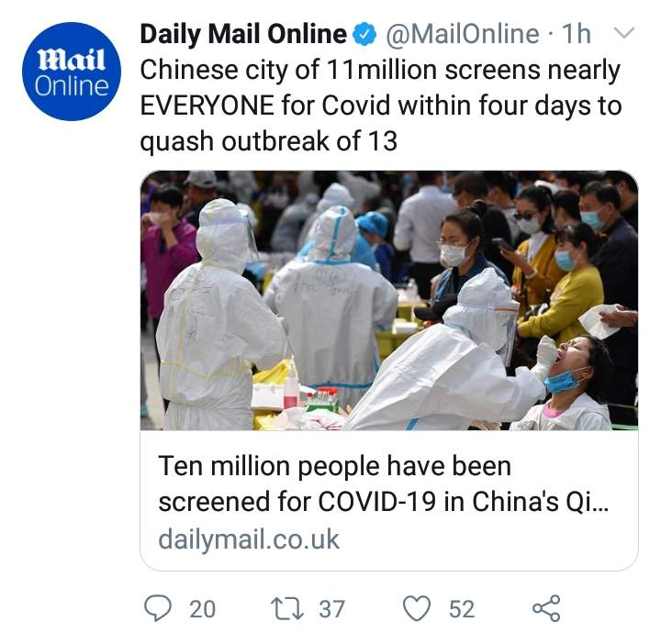Image resolution: width=661 pixels, height=644 pixels.
Task: Click the 1h timestamp
Action: click(x=577, y=34)
